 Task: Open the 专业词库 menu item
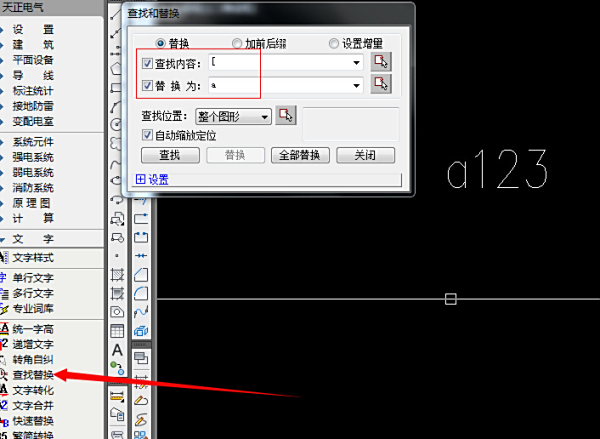(33, 308)
